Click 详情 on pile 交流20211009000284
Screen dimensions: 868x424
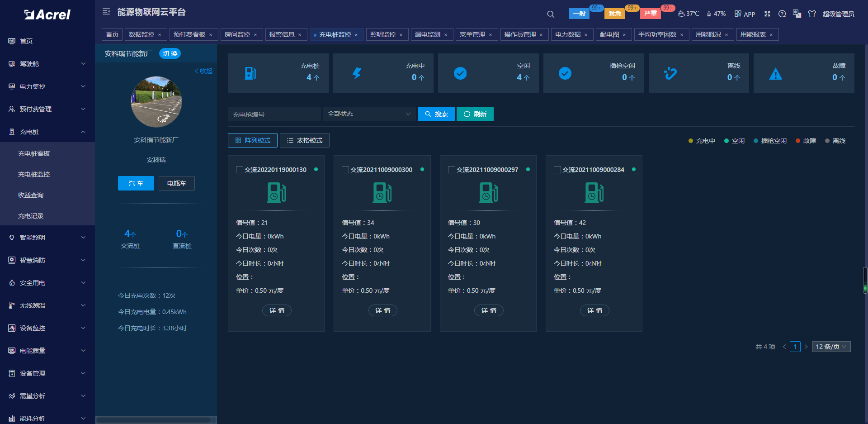pyautogui.click(x=594, y=310)
